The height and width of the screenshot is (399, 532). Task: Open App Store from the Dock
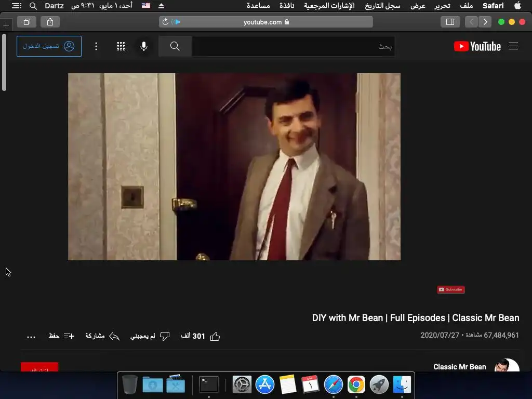[x=264, y=384]
